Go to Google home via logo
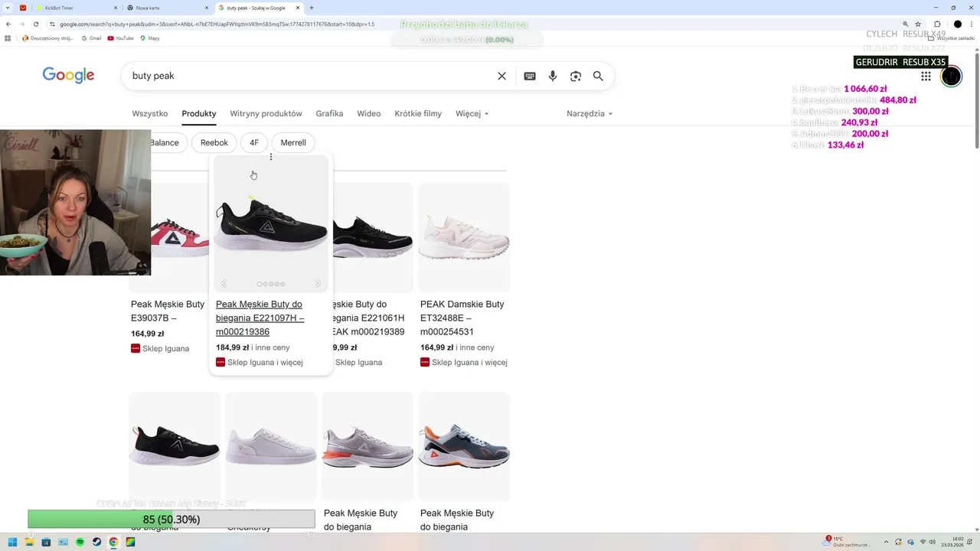This screenshot has height=551, width=980. (x=68, y=75)
